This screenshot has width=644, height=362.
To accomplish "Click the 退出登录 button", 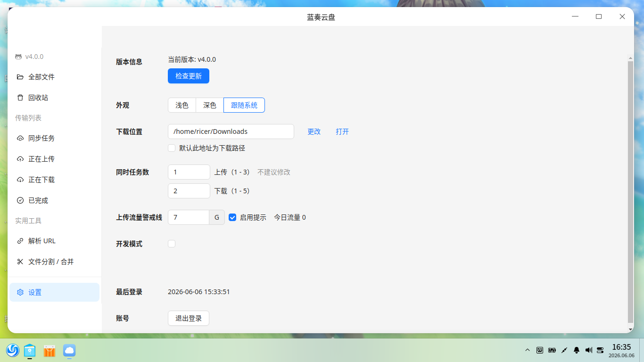I will [x=189, y=318].
